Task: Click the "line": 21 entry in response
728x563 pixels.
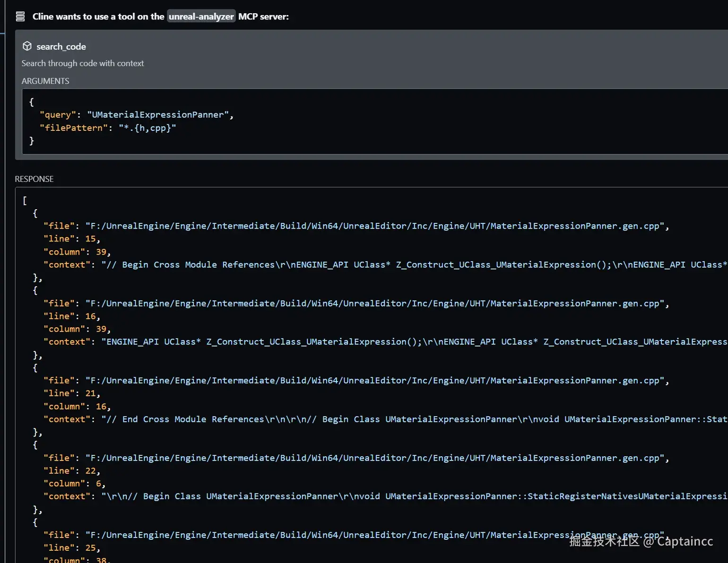Action: (72, 393)
